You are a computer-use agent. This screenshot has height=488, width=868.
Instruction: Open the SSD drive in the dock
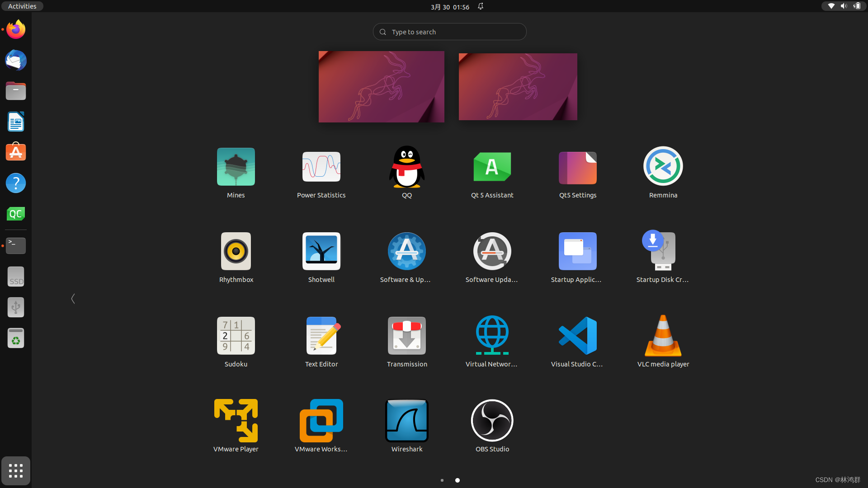[16, 277]
